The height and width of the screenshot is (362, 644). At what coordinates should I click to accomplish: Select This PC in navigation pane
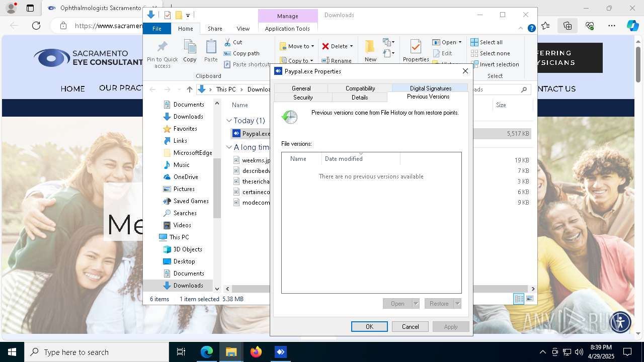pyautogui.click(x=174, y=237)
